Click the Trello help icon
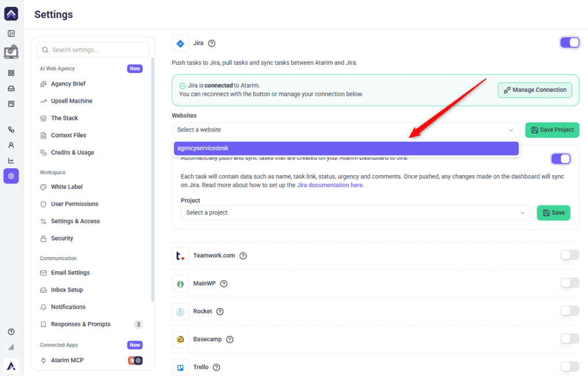Image resolution: width=588 pixels, height=376 pixels. [216, 367]
